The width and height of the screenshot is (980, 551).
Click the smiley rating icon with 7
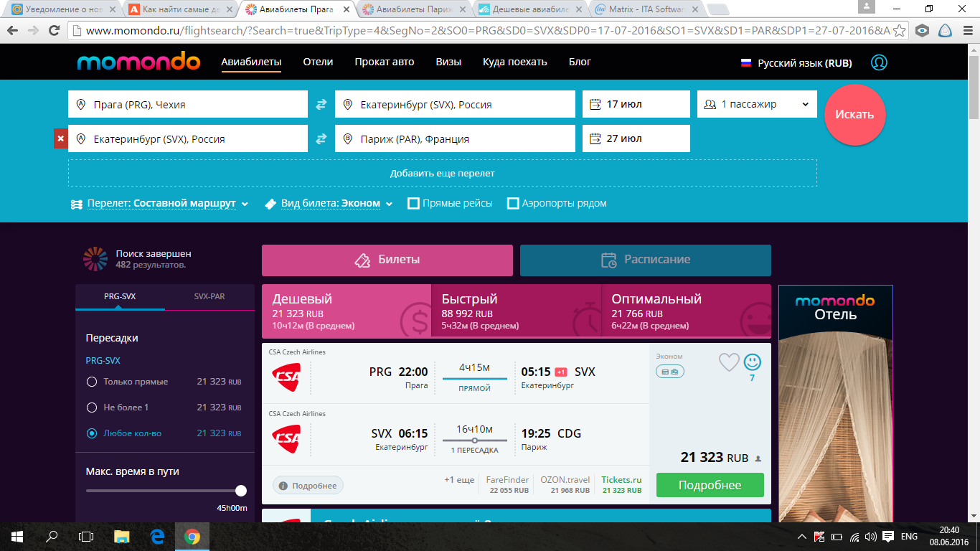point(752,362)
